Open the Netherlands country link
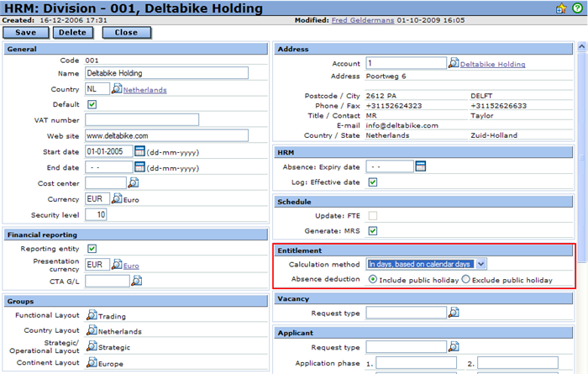The image size is (588, 374). tap(144, 90)
